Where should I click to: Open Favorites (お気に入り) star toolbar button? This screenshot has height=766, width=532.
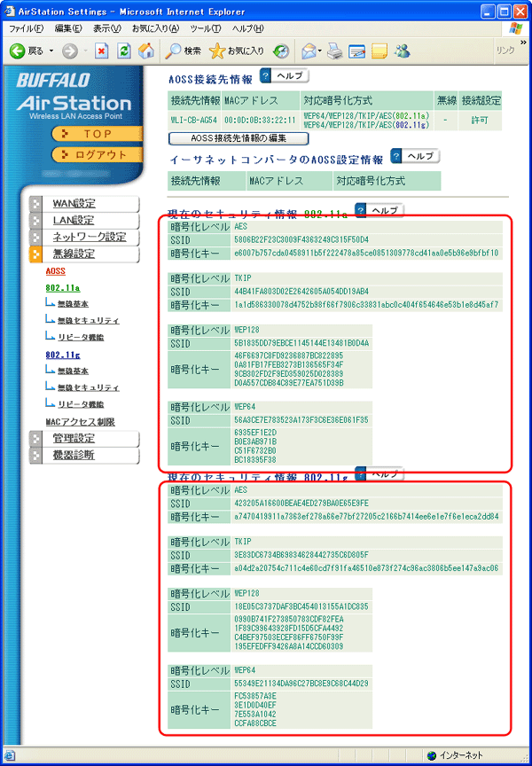coord(237,51)
